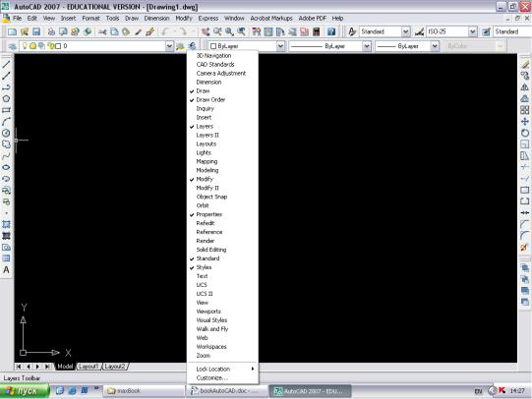Click the Start button on the taskbar
Image resolution: width=532 pixels, height=399 pixels.
25,391
